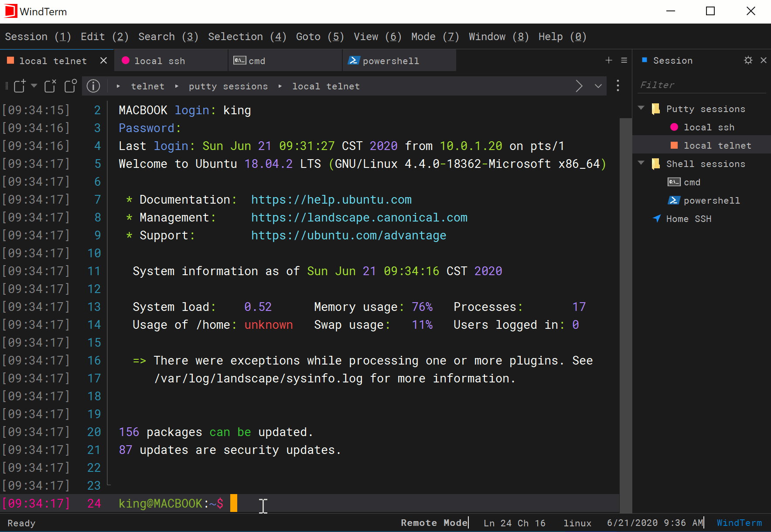Open the Edit menu

[x=105, y=37]
